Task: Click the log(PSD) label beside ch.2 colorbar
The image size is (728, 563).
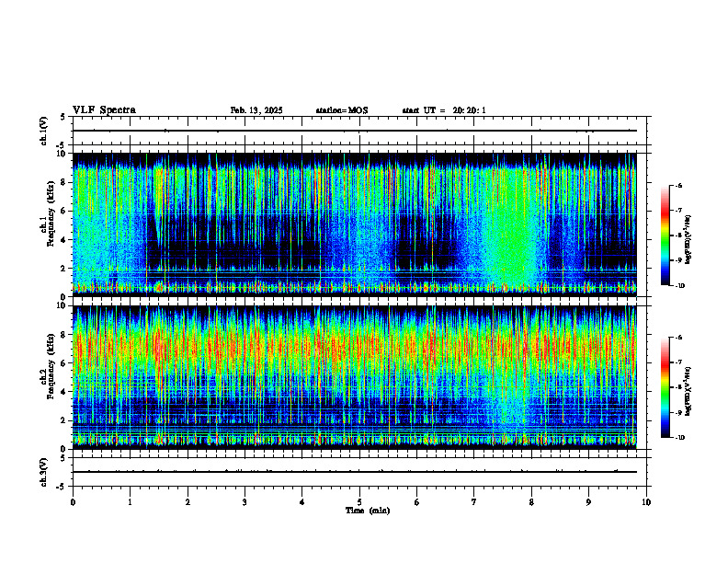Action: pyautogui.click(x=688, y=392)
